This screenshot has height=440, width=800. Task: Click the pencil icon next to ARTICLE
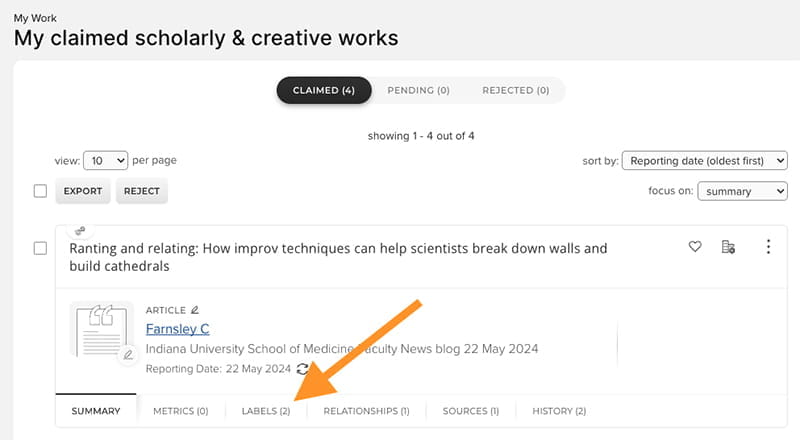pyautogui.click(x=195, y=310)
